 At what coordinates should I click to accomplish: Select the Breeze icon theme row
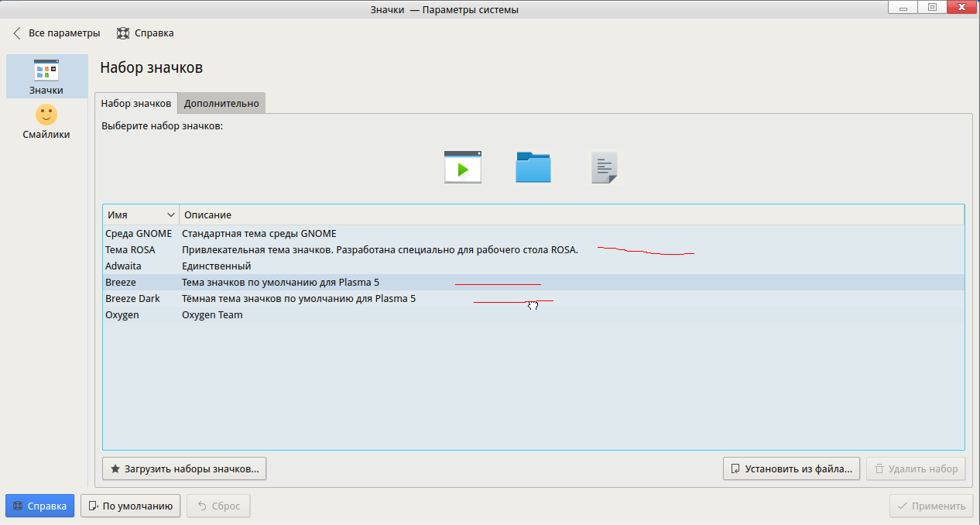click(533, 282)
